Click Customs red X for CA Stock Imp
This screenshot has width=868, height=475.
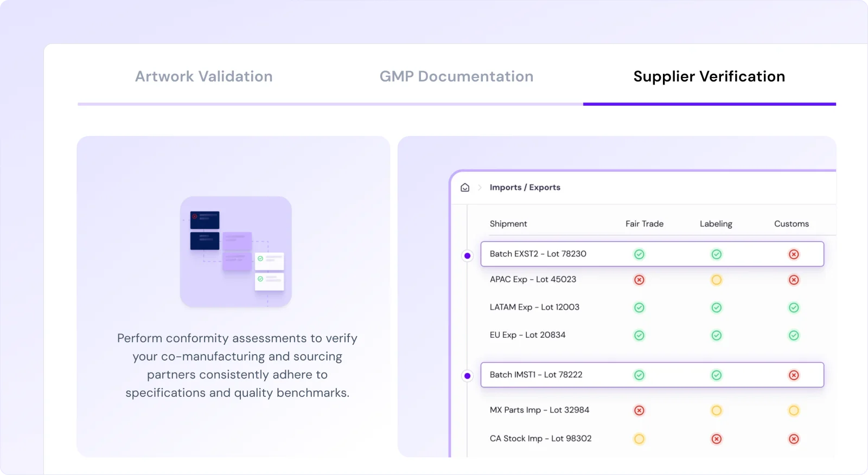[x=794, y=439]
